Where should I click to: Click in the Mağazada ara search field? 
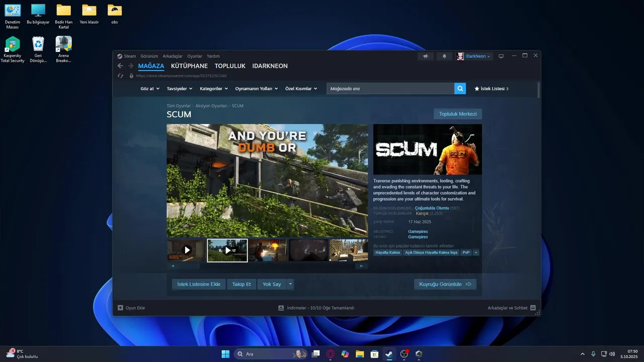390,88
